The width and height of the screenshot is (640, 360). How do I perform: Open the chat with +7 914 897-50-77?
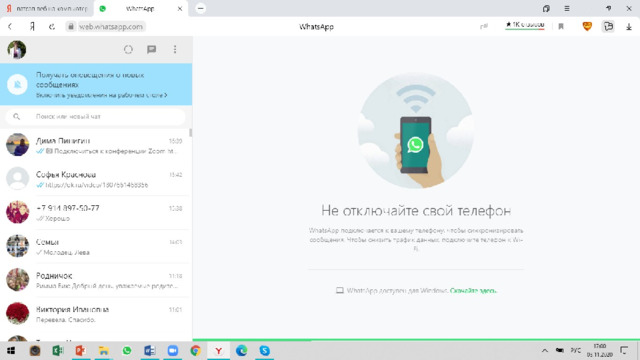point(96,213)
